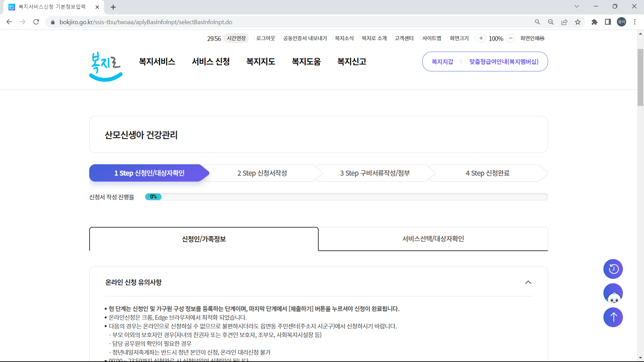Click the scroll-to-top arrow icon
The width and height of the screenshot is (644, 362).
click(x=613, y=317)
